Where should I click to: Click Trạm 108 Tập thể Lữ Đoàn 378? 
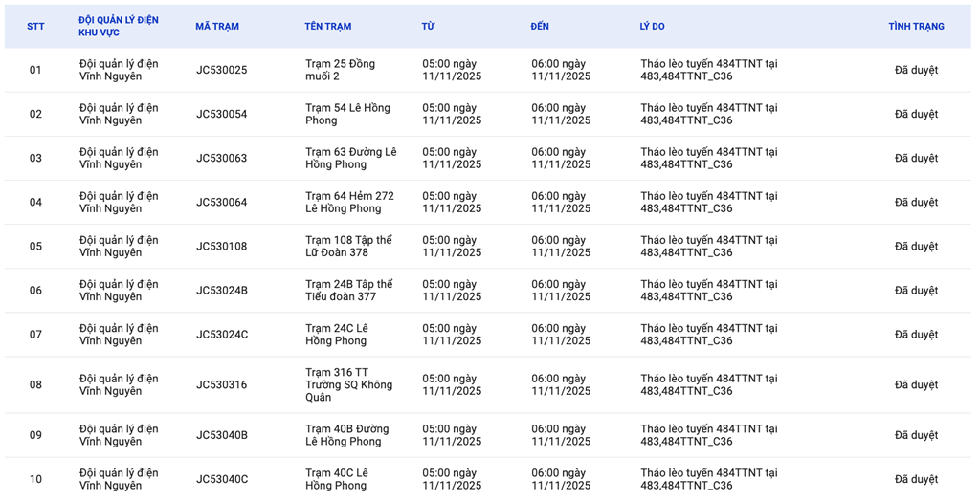(348, 246)
